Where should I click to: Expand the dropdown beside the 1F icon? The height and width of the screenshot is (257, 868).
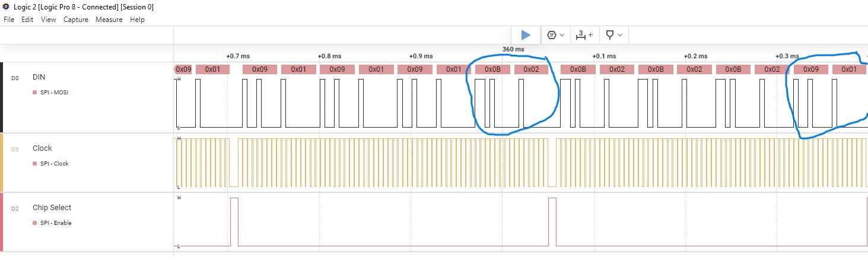point(562,35)
